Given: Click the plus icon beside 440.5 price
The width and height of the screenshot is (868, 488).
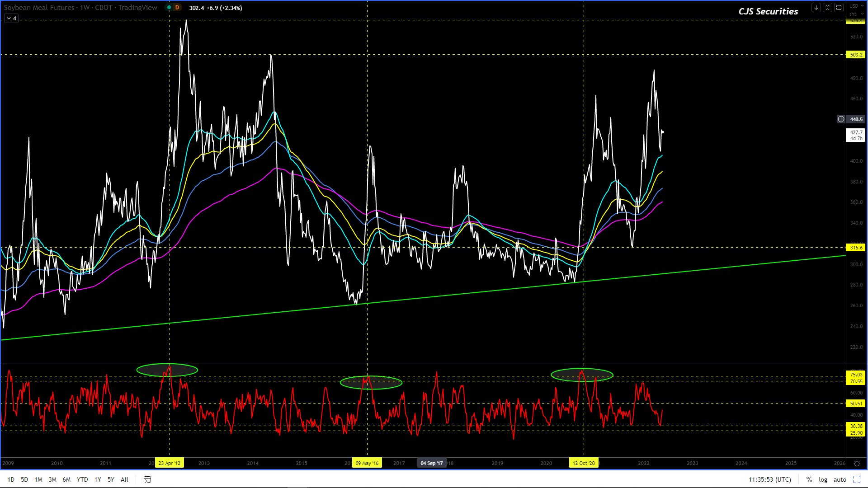Looking at the screenshot, I should pyautogui.click(x=841, y=119).
